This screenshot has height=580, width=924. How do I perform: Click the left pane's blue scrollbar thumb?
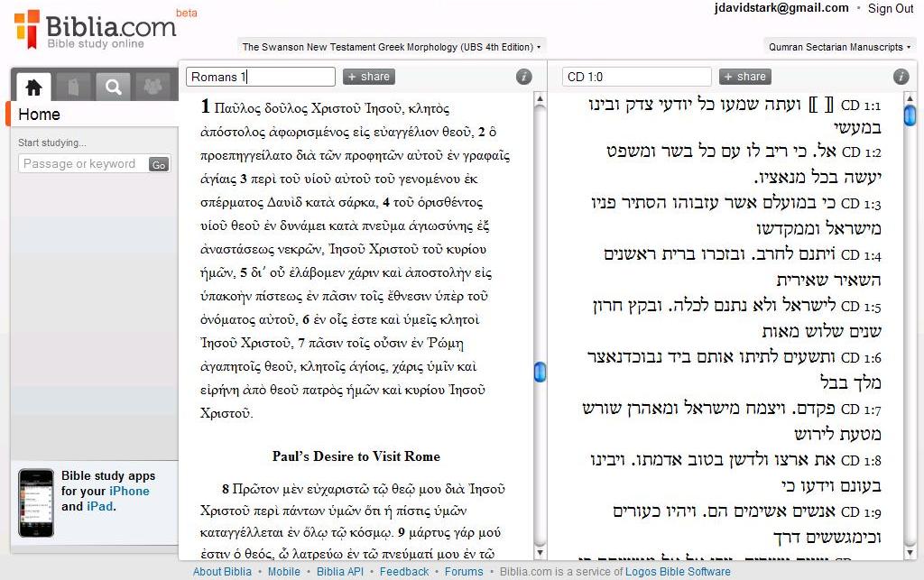tap(540, 372)
